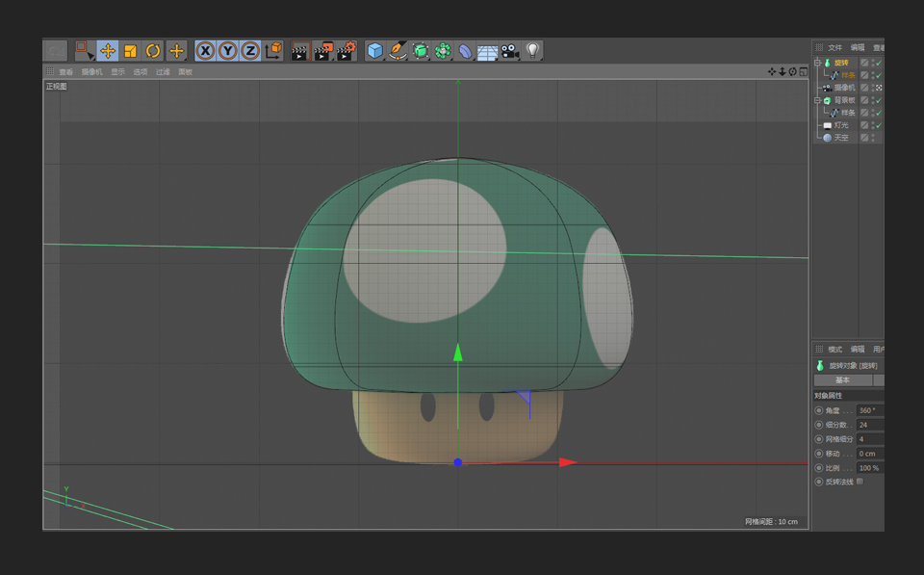Toggle X axis lock
The image size is (924, 575).
pyautogui.click(x=205, y=51)
